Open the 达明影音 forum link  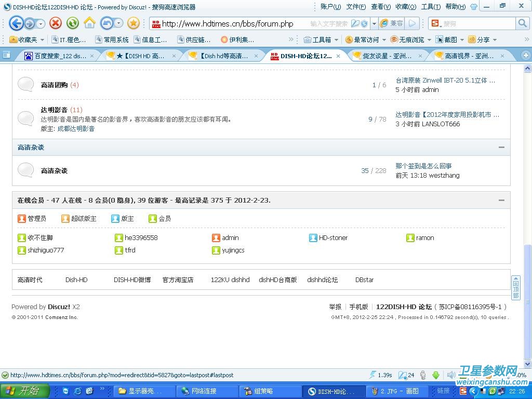coord(54,110)
